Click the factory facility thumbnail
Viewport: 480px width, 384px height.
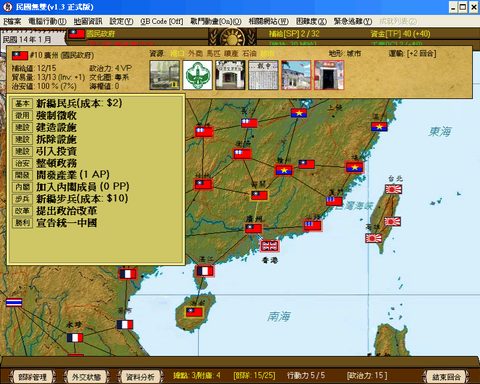(165, 75)
